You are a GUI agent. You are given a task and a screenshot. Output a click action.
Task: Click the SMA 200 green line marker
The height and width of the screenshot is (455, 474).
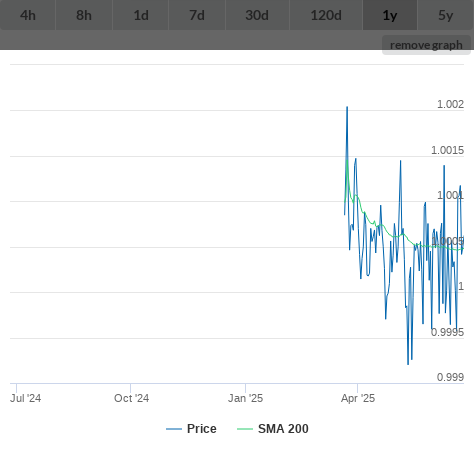click(245, 429)
